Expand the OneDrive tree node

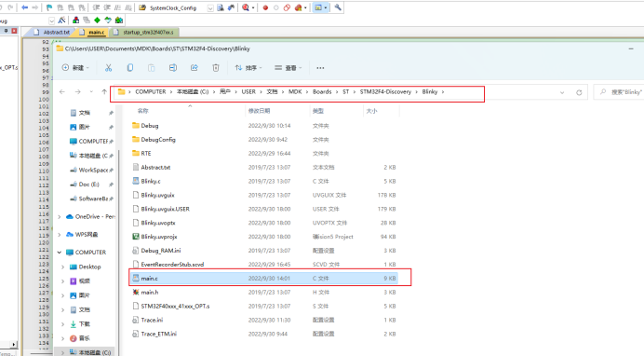tap(60, 216)
